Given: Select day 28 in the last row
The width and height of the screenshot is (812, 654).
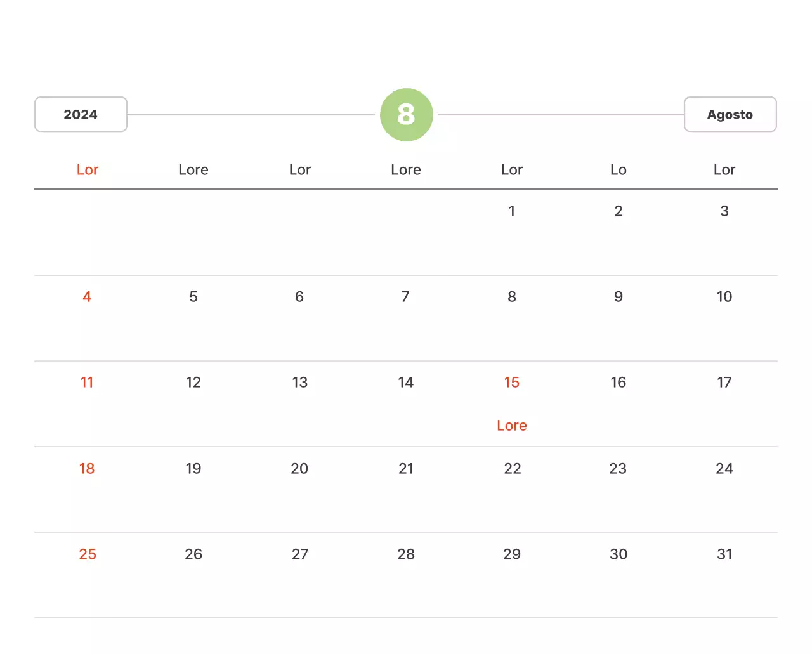Looking at the screenshot, I should coord(406,554).
